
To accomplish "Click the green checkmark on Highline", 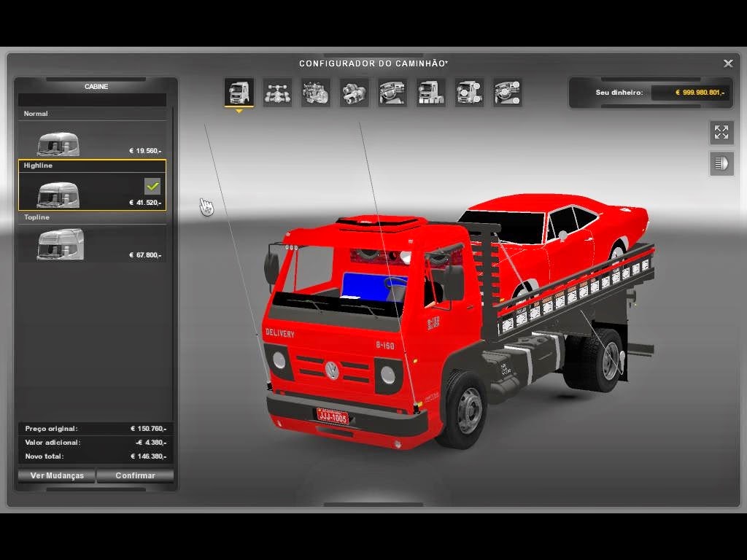I will (152, 186).
